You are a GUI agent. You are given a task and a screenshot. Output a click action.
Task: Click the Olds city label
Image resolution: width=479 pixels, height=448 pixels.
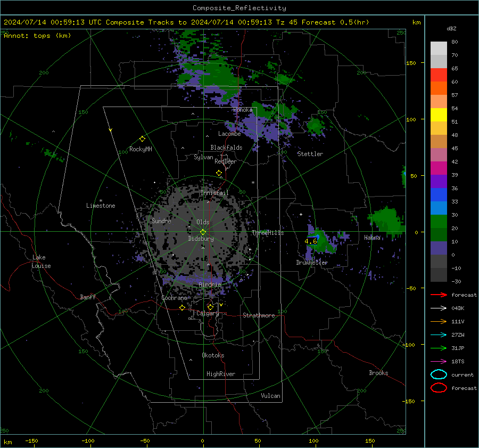click(203, 222)
